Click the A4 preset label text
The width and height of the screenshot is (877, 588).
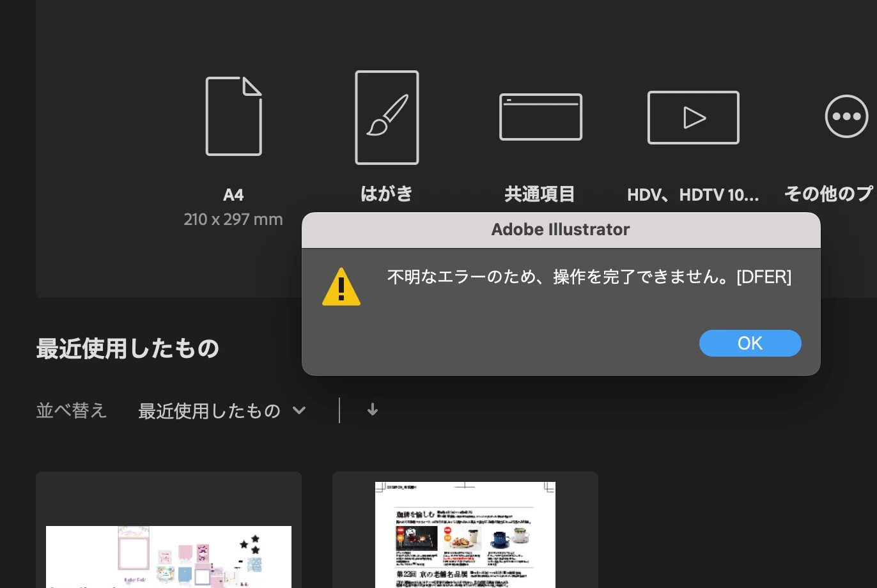tap(233, 195)
